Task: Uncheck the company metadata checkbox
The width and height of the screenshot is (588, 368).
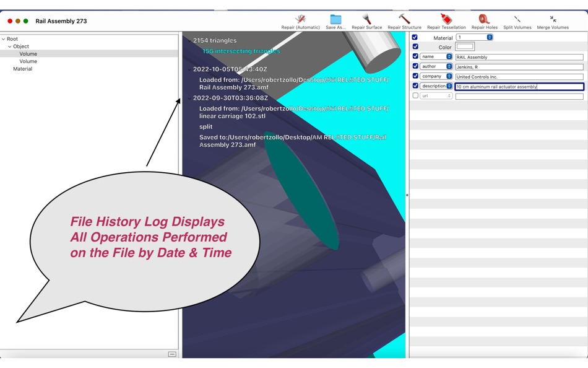Action: (415, 76)
